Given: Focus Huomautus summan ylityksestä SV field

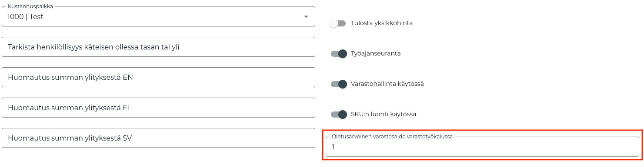Looking at the screenshot, I should 158,138.
